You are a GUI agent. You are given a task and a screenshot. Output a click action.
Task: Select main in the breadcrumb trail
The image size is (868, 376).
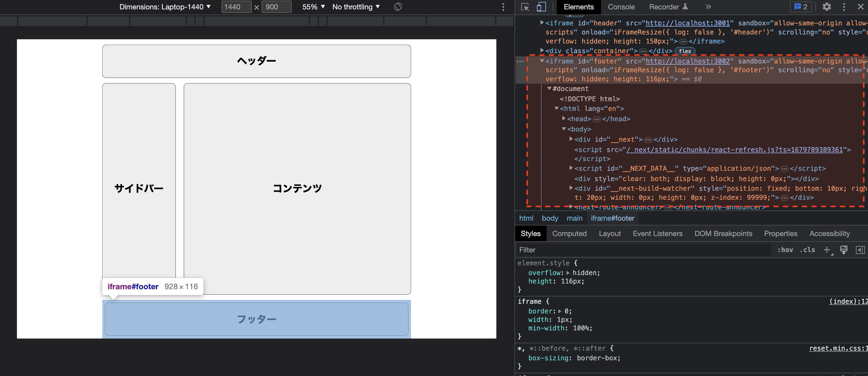click(x=574, y=218)
